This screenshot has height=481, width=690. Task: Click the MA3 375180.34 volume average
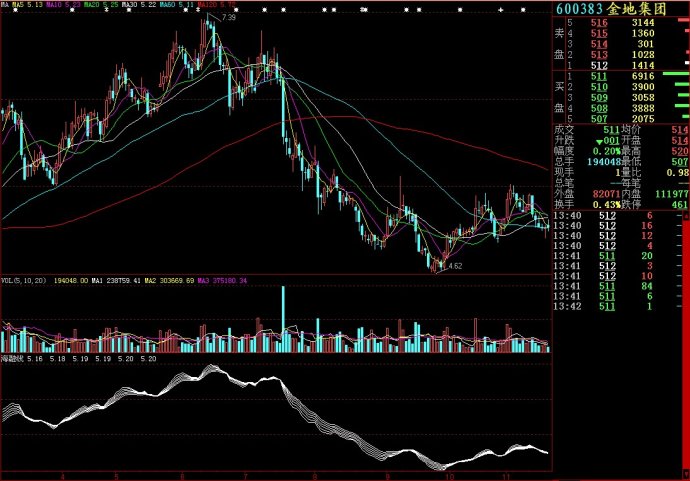[x=222, y=280]
